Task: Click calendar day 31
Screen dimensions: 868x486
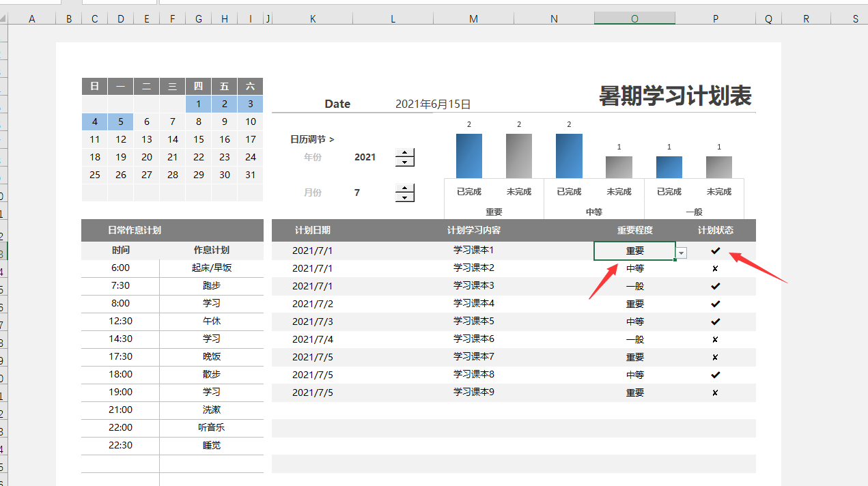Action: click(251, 175)
